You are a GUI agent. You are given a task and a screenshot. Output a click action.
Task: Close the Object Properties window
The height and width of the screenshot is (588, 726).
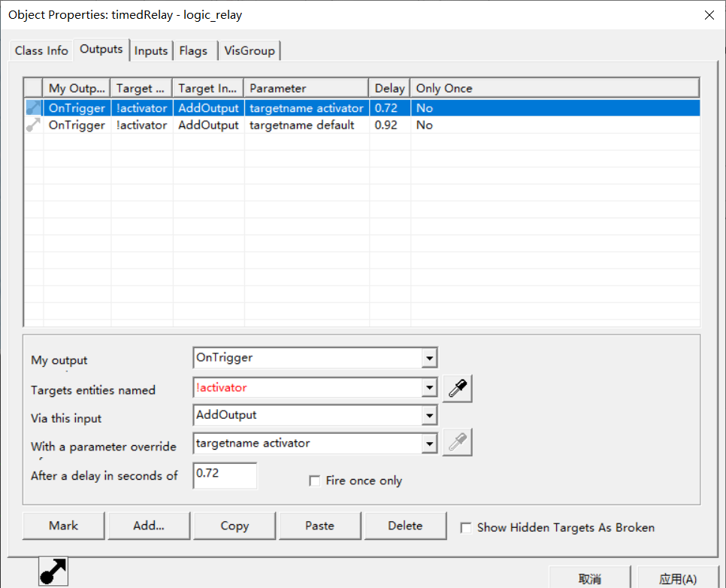[x=709, y=15]
